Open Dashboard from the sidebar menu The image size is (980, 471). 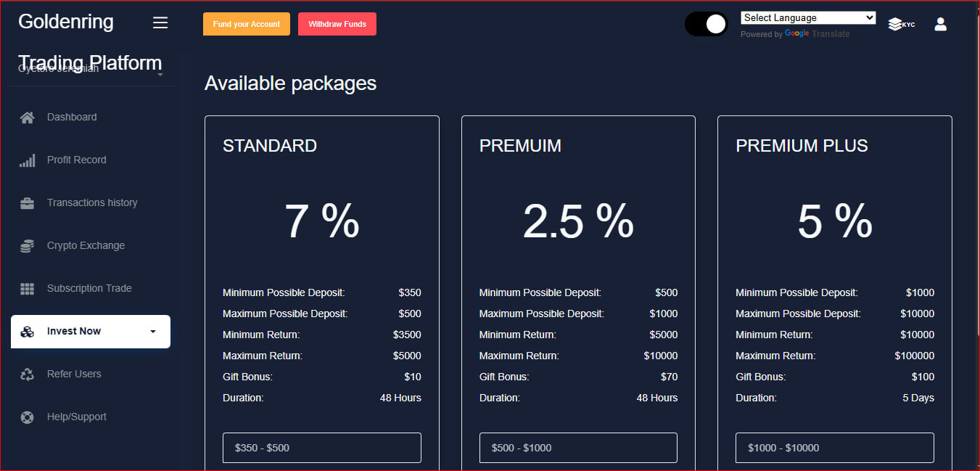tap(72, 117)
